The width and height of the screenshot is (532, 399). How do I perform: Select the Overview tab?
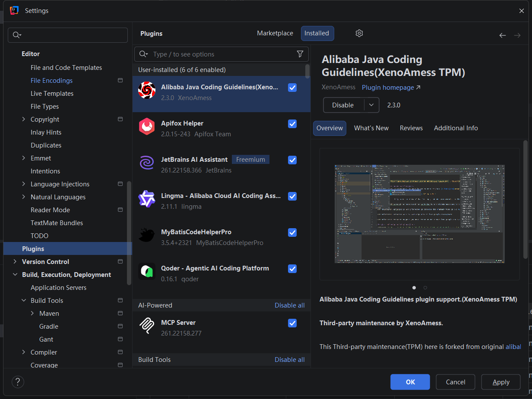point(329,128)
